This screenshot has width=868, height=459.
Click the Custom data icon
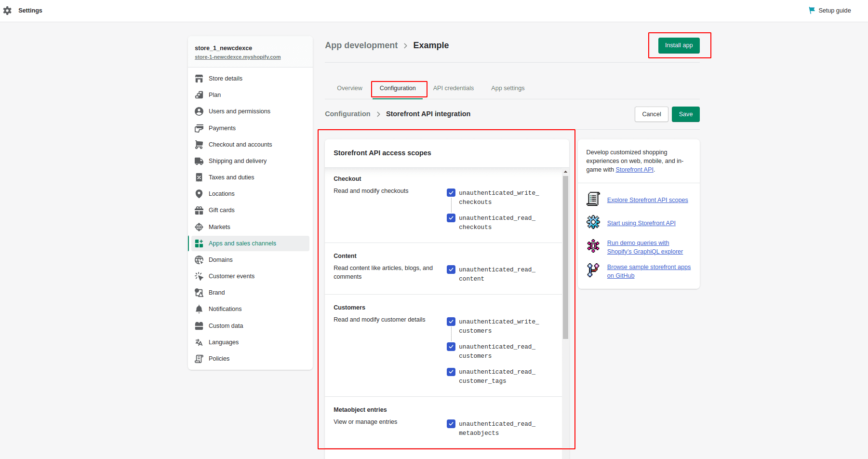pos(199,326)
